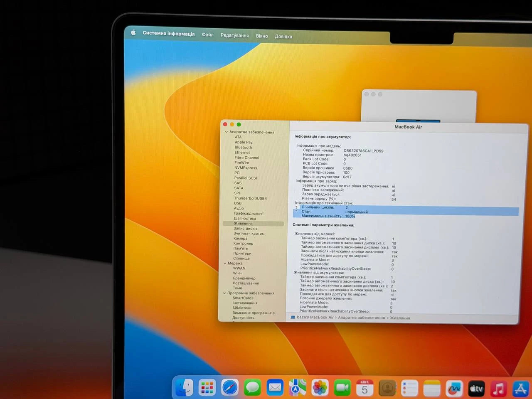The image size is (532, 399).
Task: Select NVMExpress in sidebar
Action: pos(246,168)
